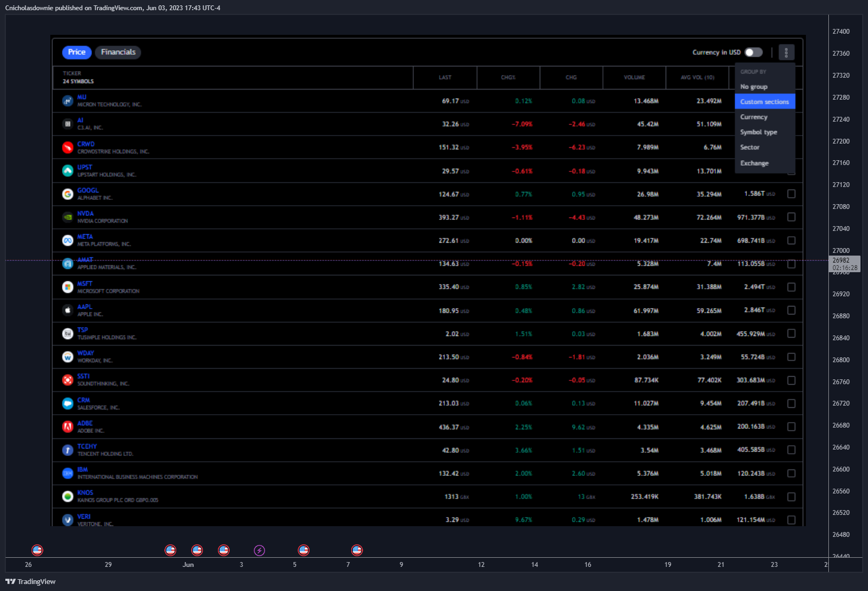The width and height of the screenshot is (868, 591).
Task: Select No group option
Action: click(x=765, y=87)
